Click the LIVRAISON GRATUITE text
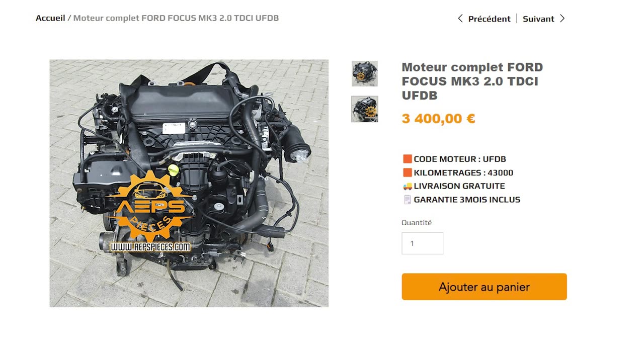This screenshot has height=362, width=644. click(459, 186)
